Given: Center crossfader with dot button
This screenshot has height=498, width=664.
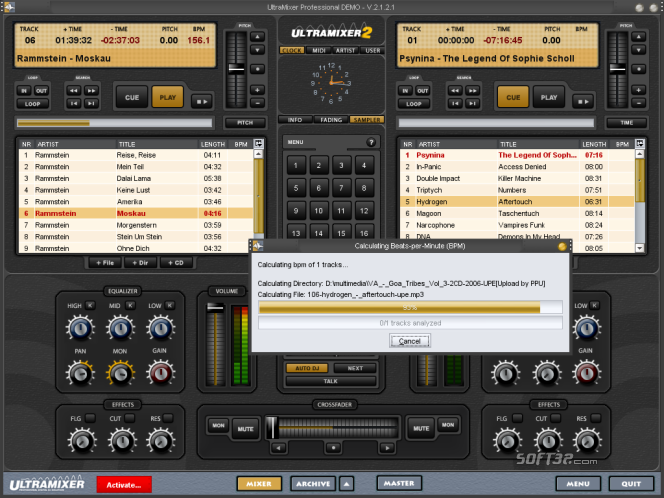Looking at the screenshot, I should (x=334, y=448).
